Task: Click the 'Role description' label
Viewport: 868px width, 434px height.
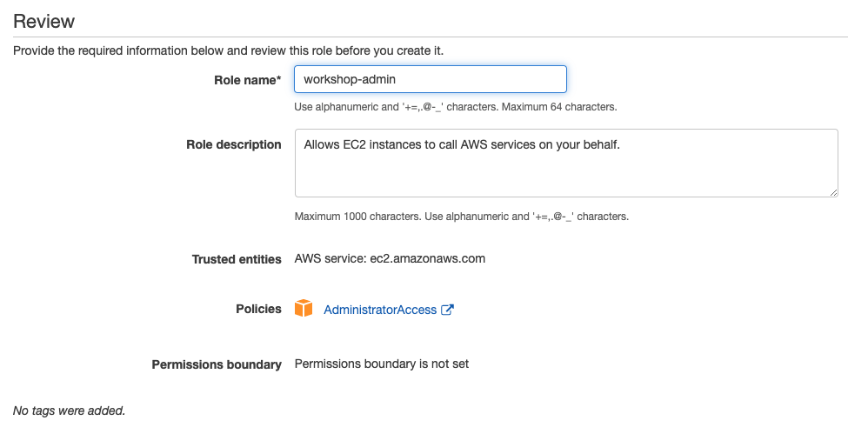Action: (x=234, y=145)
